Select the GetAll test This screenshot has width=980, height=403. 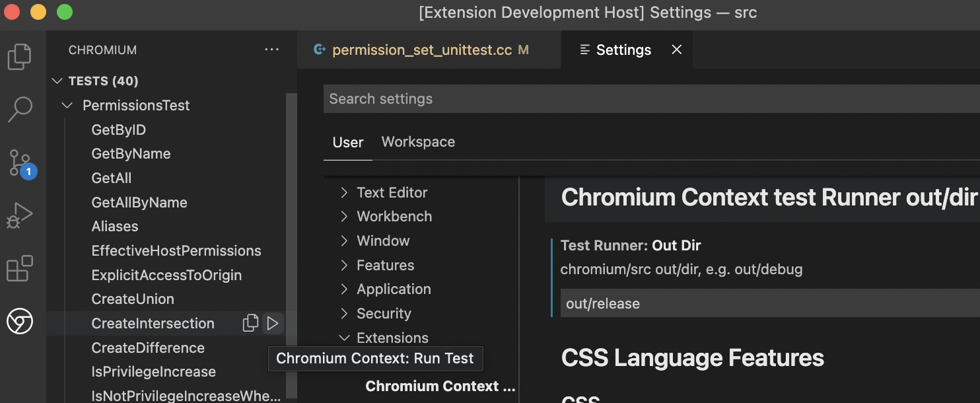tap(112, 178)
